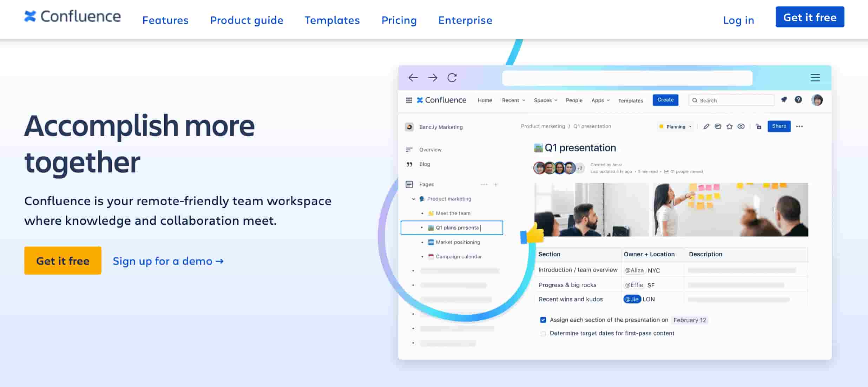Click the Pages icon in sidebar
Viewport: 868px width, 387px height.
click(x=409, y=184)
